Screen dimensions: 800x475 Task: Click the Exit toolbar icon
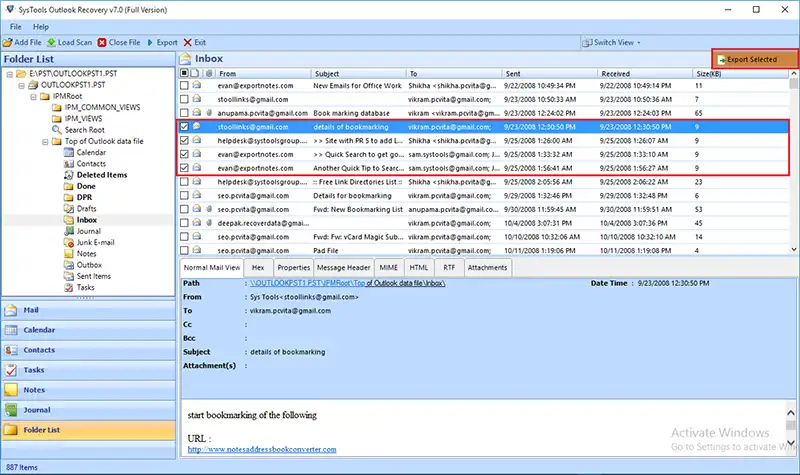tap(188, 42)
